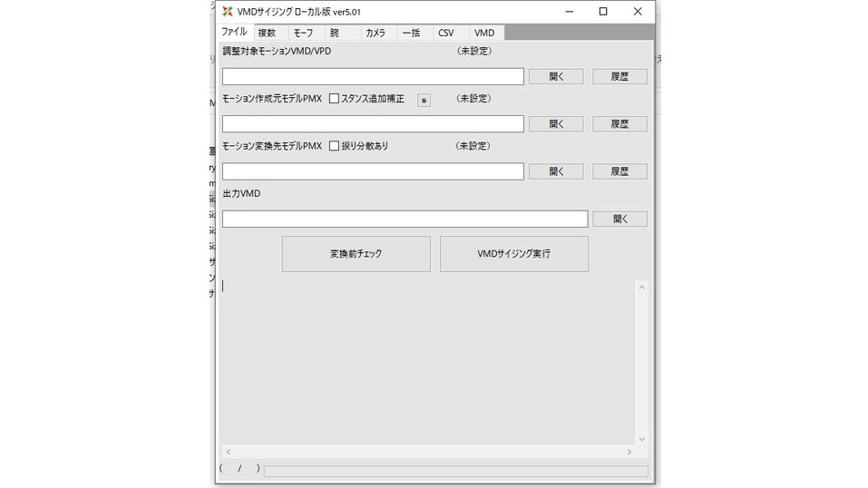Viewport: 868px width, 488px height.
Task: Click 開く next to the 出力VMD field
Action: tap(619, 219)
